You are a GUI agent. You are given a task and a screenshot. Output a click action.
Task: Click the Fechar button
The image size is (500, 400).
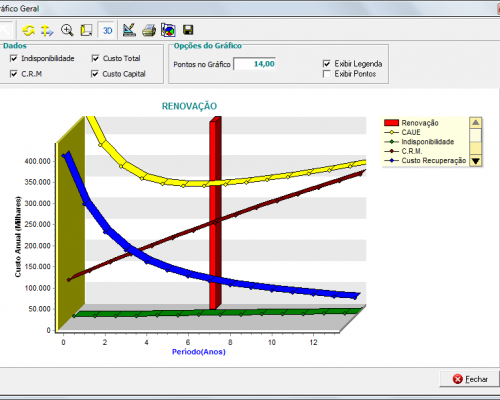pos(469,379)
